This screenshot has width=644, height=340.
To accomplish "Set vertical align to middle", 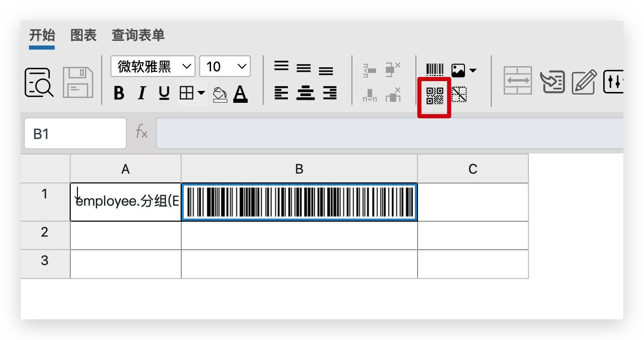I will 304,68.
